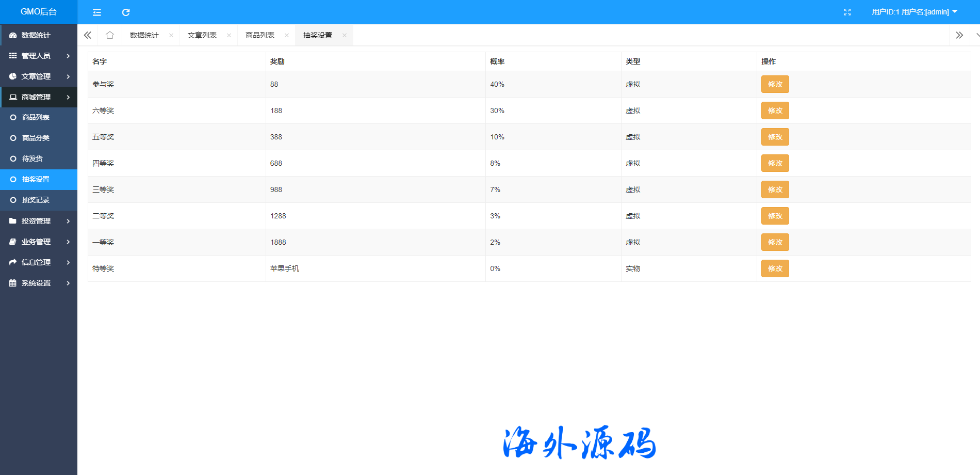980x475 pixels.
Task: Switch to the 数据统计 tab
Action: coord(144,35)
